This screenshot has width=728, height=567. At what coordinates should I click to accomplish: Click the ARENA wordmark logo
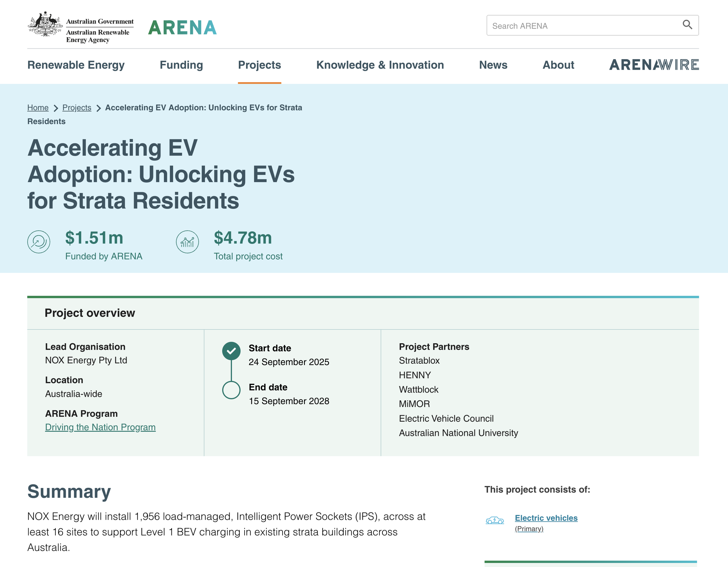[182, 28]
